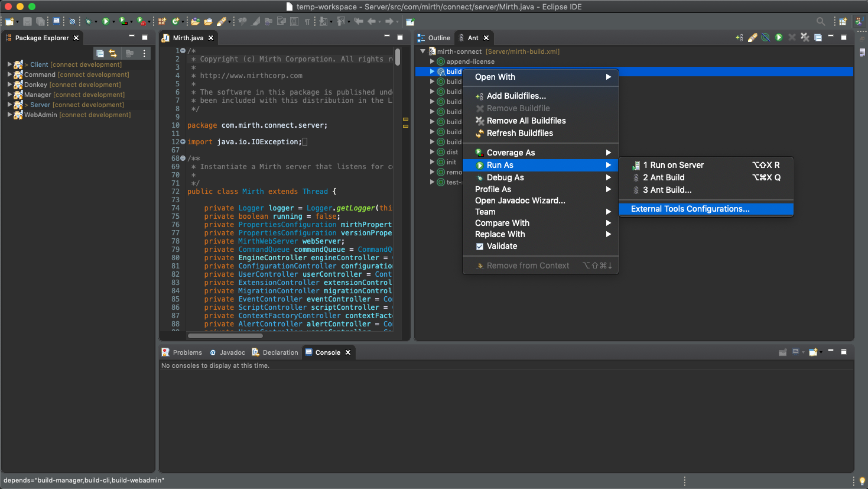The image size is (868, 489).
Task: Click the Open Perspective icon
Action: tap(843, 21)
